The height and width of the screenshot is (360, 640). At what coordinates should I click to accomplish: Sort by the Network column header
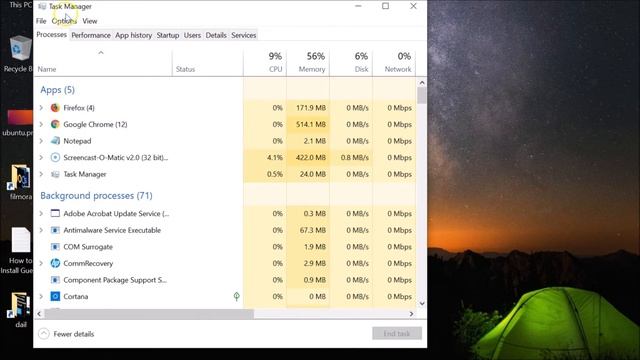point(394,62)
